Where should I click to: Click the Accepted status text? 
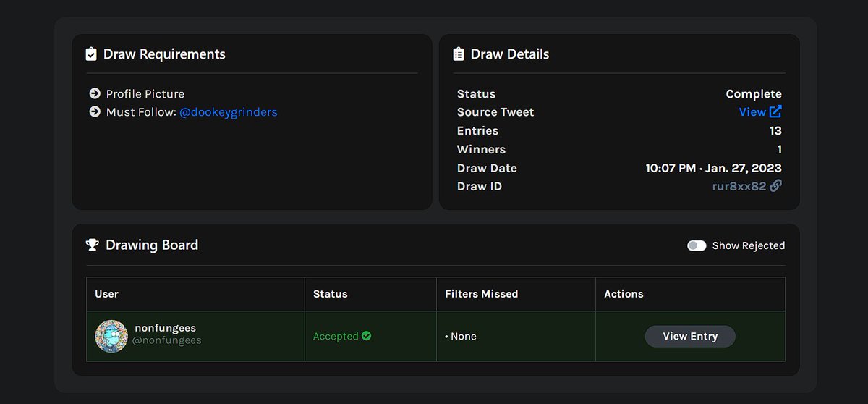coord(336,336)
